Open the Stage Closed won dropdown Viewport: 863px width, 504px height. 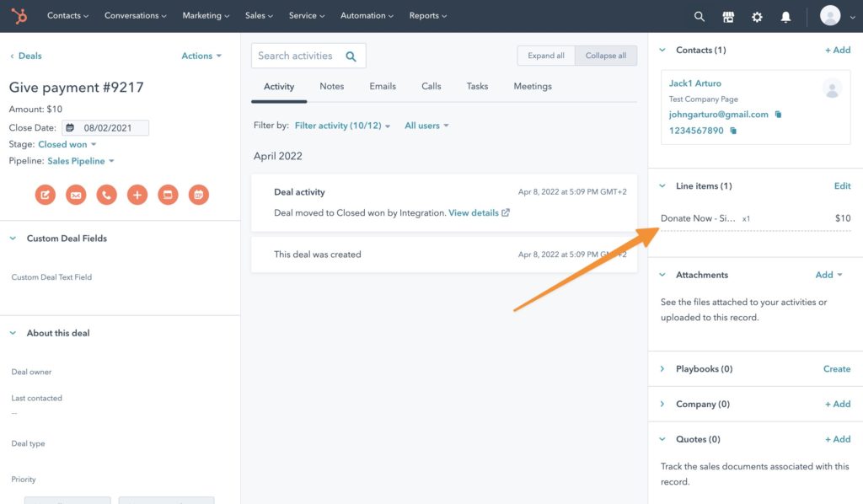coord(67,144)
